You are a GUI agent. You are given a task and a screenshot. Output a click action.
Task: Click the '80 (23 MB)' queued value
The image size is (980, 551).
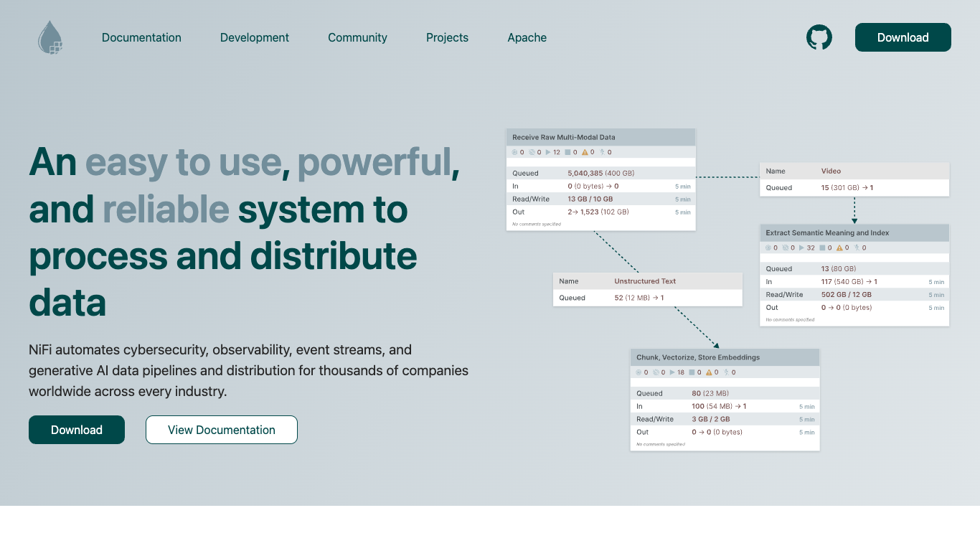(710, 393)
